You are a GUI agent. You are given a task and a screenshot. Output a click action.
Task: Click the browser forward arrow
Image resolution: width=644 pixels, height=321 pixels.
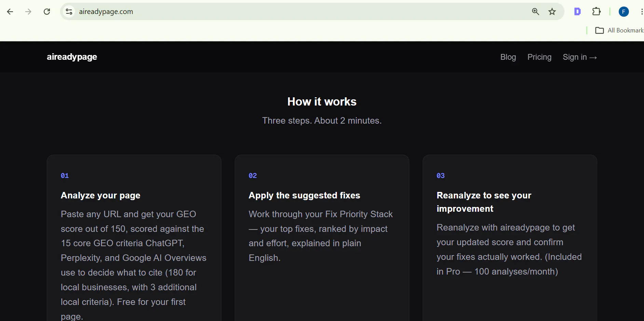point(28,12)
